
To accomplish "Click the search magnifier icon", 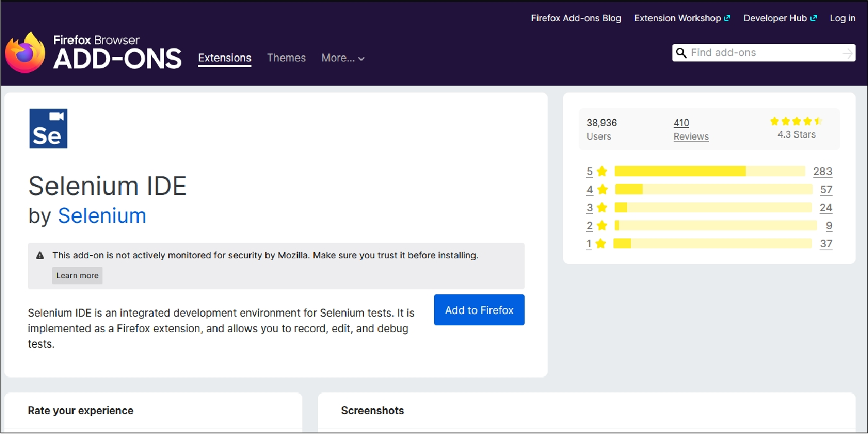I will (x=681, y=53).
